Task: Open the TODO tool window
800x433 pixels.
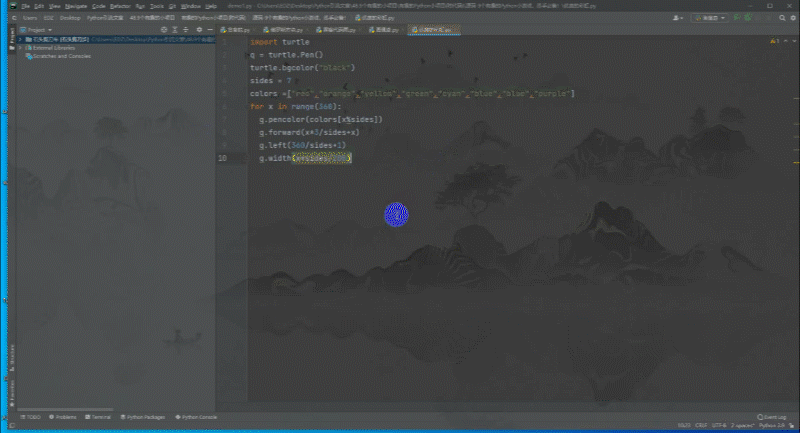Action: click(31, 417)
